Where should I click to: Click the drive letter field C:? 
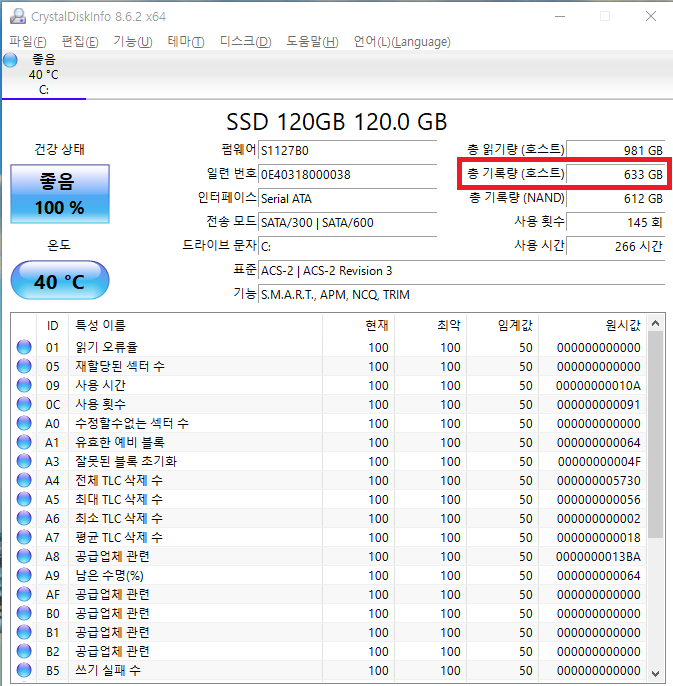(x=347, y=246)
